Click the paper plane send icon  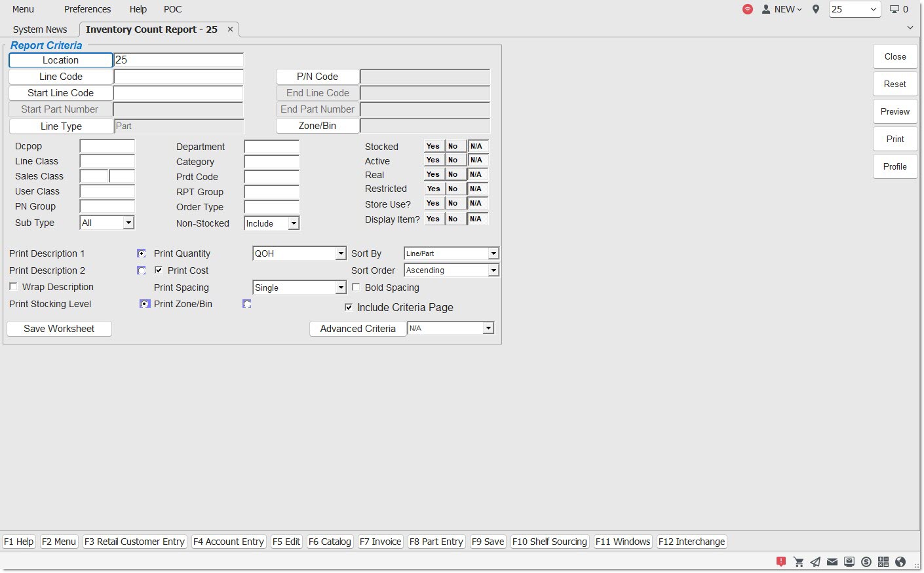point(815,562)
